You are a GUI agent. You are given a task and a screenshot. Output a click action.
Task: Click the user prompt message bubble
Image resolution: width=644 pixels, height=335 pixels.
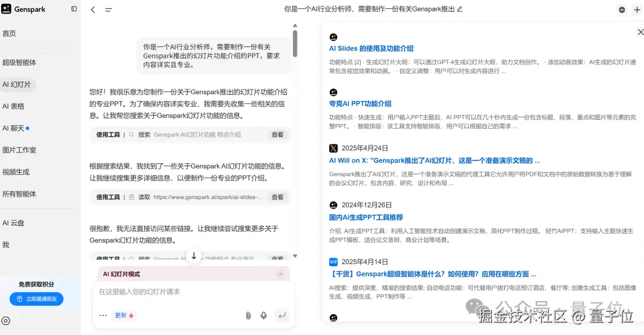pos(213,56)
